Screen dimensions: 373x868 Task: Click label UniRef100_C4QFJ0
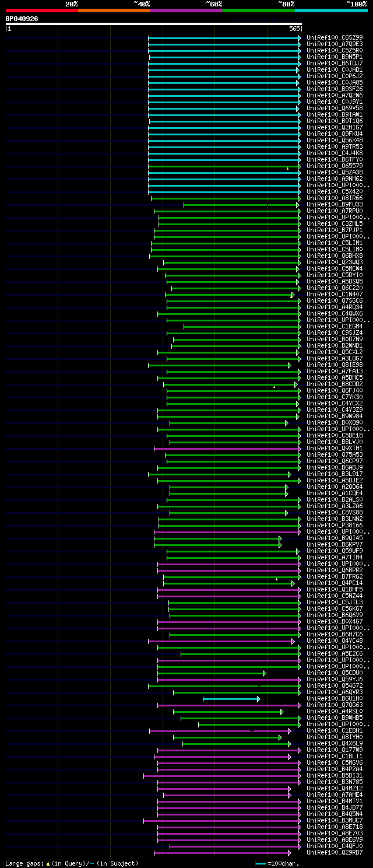[x=335, y=846]
